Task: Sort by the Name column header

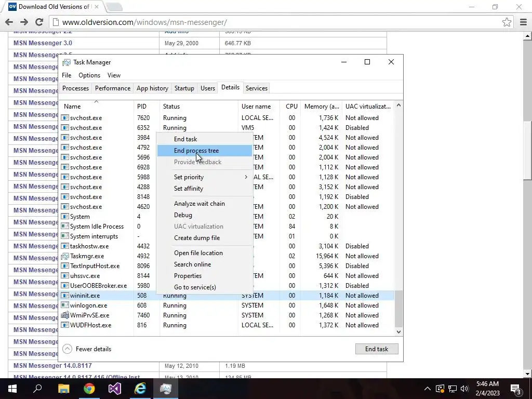Action: (x=97, y=106)
